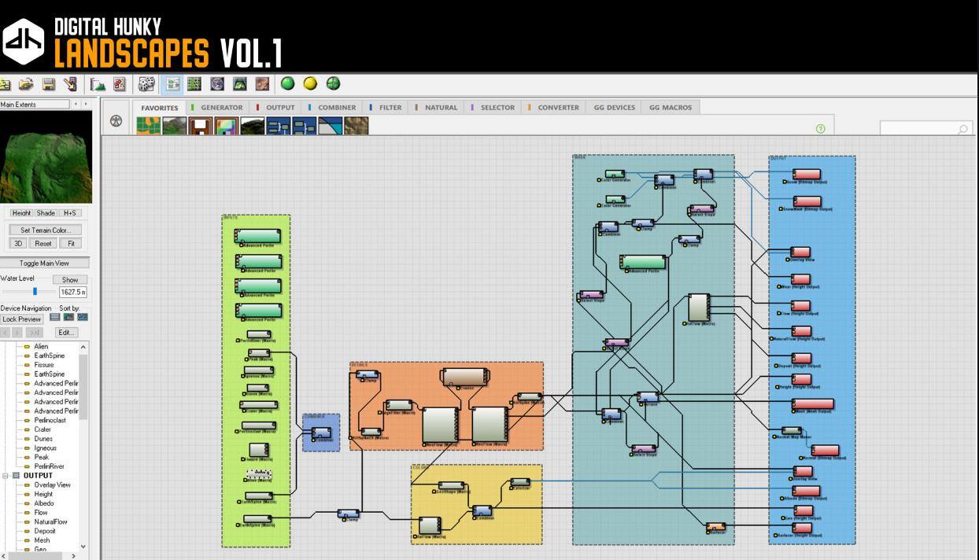Select Perlinoclast in the device tree
This screenshot has width=979, height=560.
pyautogui.click(x=50, y=421)
